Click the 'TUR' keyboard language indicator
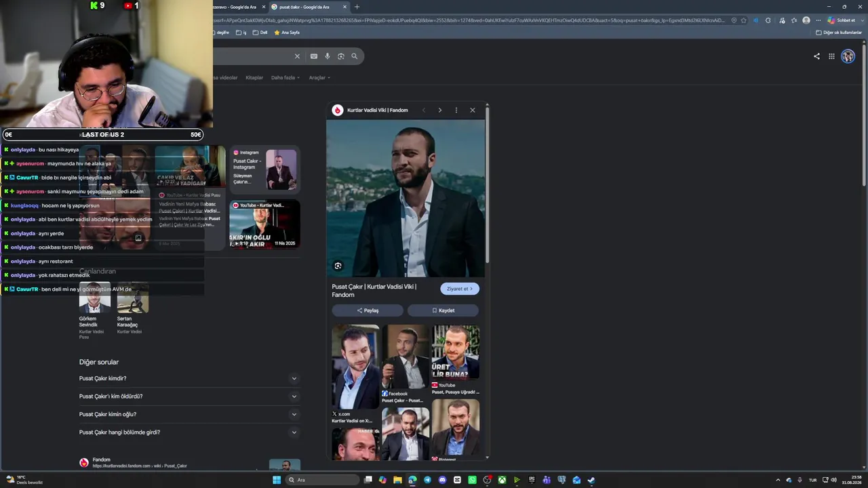The image size is (868, 488). 812,480
